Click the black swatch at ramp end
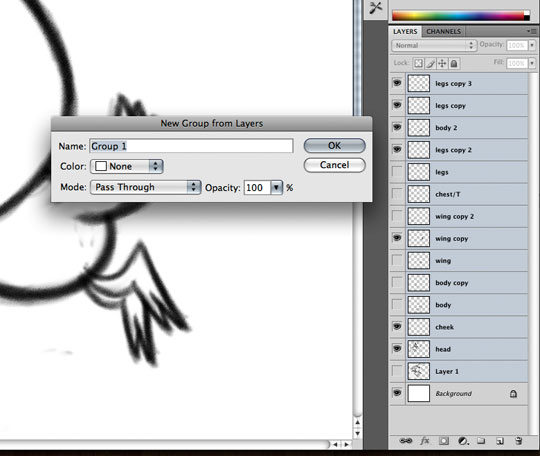Image resolution: width=540 pixels, height=456 pixels. tap(527, 18)
